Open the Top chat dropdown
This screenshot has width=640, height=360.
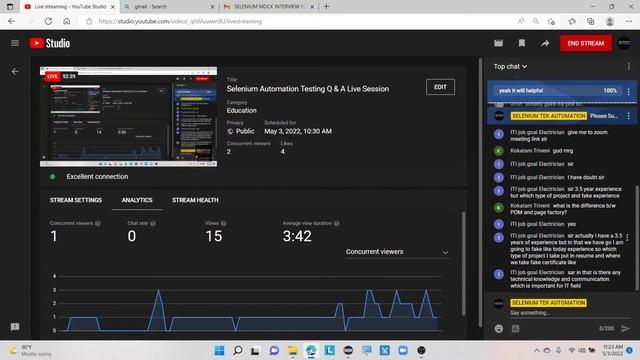click(x=510, y=66)
